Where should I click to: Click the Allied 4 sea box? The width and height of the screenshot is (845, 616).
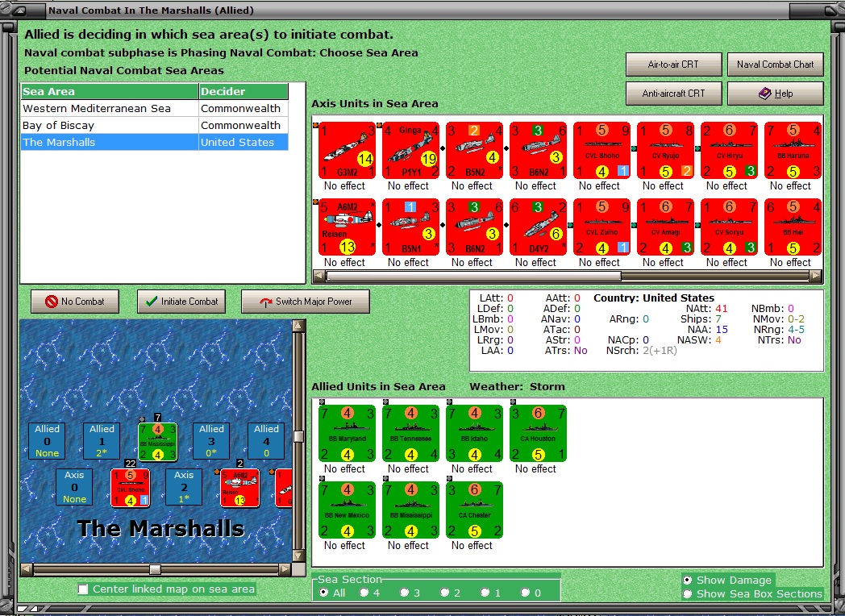(266, 441)
